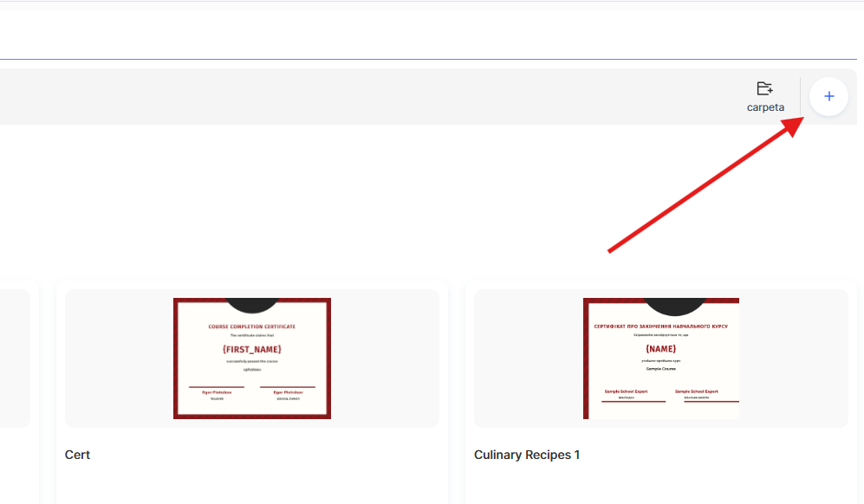
Task: Select the carpeta label in the toolbar
Action: 765,108
